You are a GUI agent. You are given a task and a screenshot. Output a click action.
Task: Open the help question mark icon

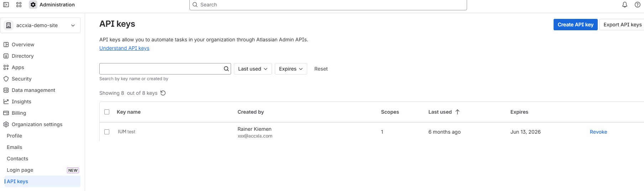(637, 5)
